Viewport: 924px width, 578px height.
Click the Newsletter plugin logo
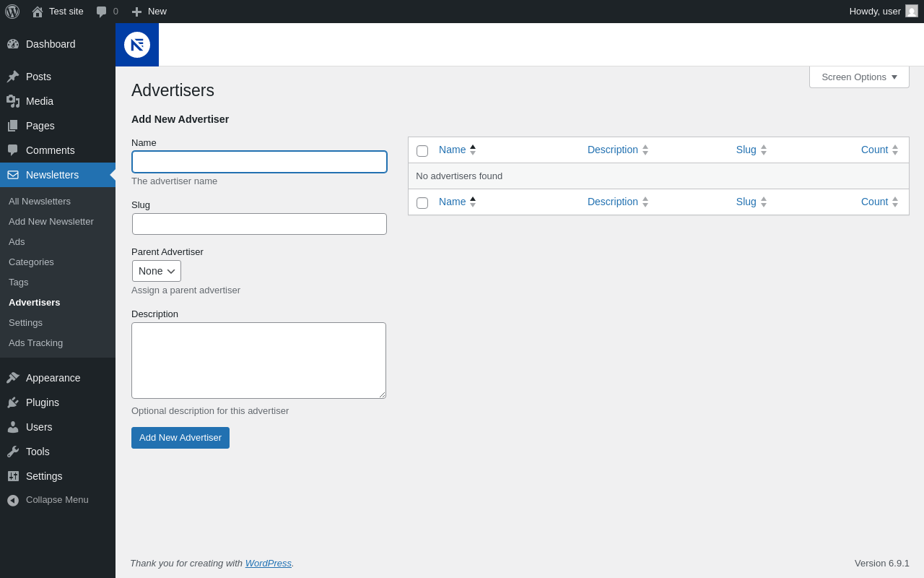click(x=137, y=45)
